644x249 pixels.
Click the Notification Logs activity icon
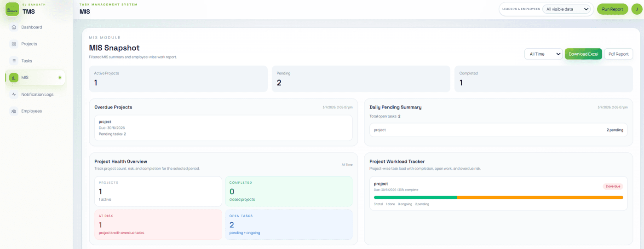14,94
